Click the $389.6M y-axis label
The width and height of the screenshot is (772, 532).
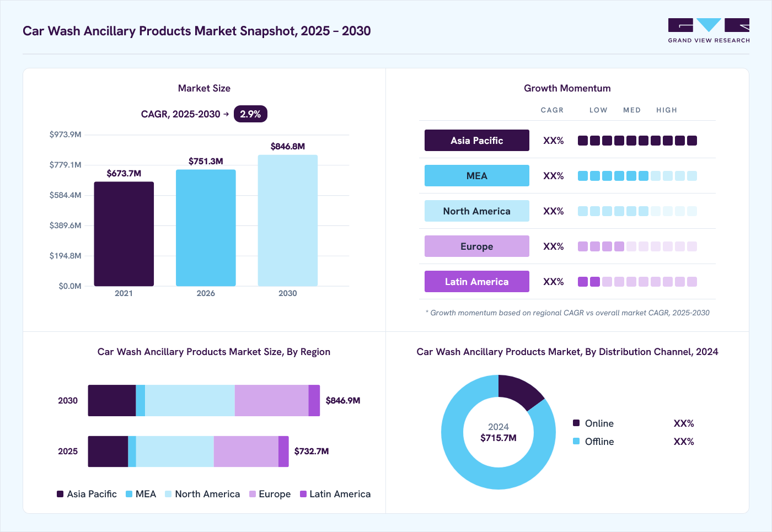point(66,225)
